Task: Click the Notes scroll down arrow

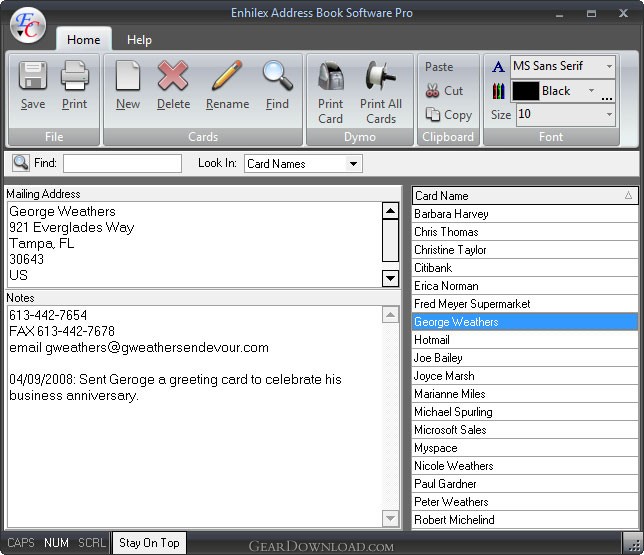Action: pos(390,518)
